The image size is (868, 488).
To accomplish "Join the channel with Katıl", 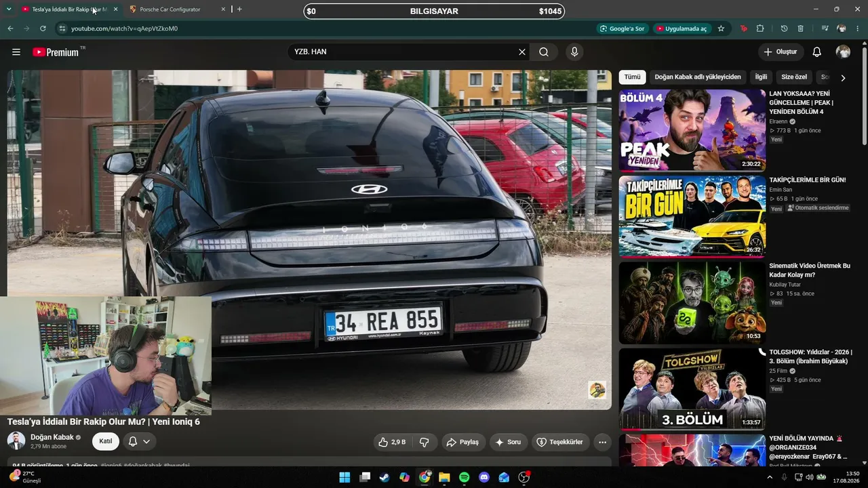I will 106,441.
